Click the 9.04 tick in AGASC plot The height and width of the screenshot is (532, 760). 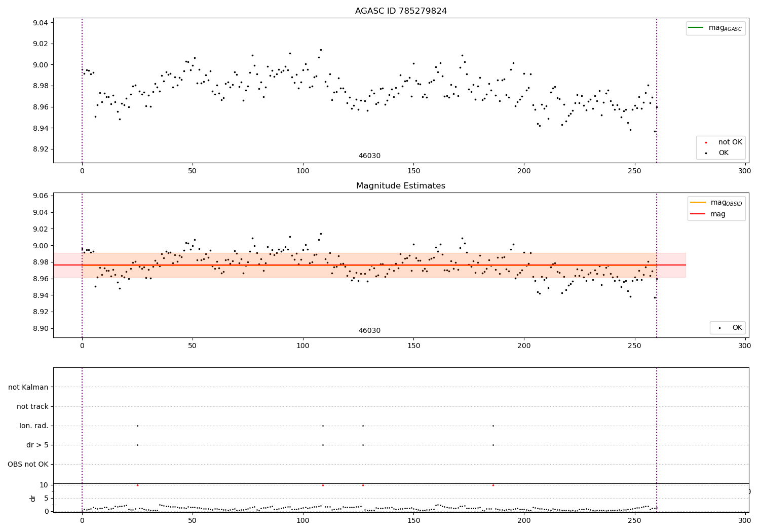(41, 23)
